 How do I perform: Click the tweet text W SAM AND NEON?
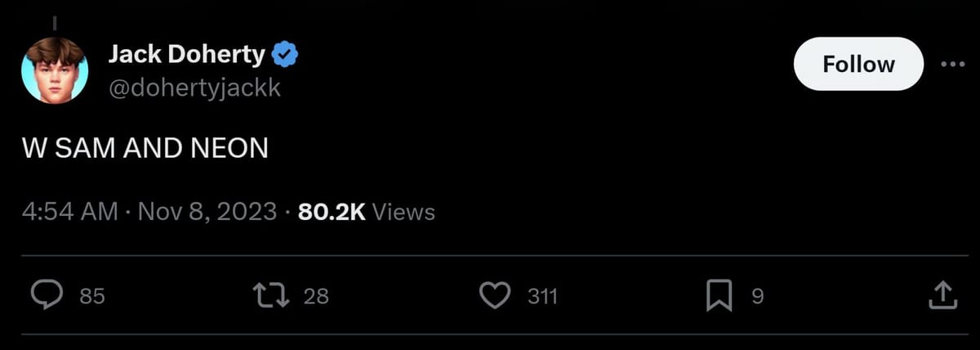point(145,149)
